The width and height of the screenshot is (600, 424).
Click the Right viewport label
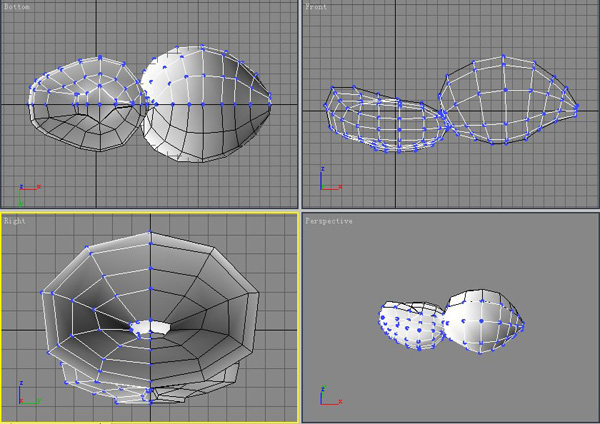tap(15, 221)
